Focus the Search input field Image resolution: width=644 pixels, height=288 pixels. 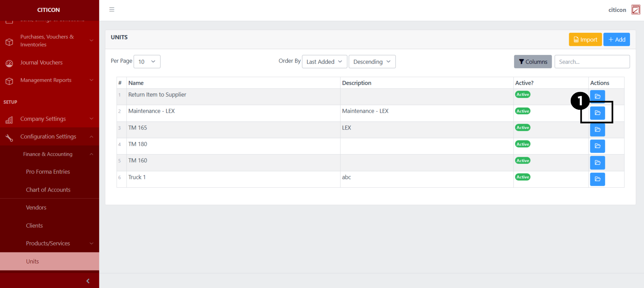(592, 62)
